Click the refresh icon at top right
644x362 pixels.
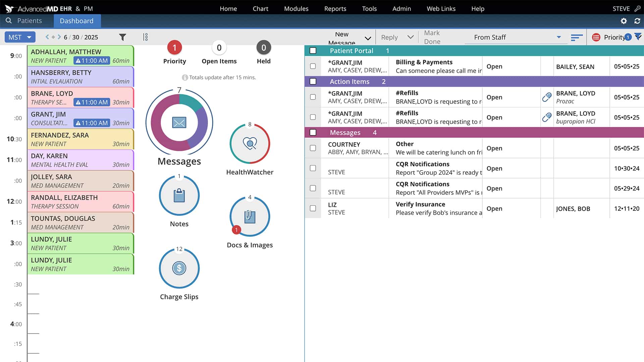(637, 21)
